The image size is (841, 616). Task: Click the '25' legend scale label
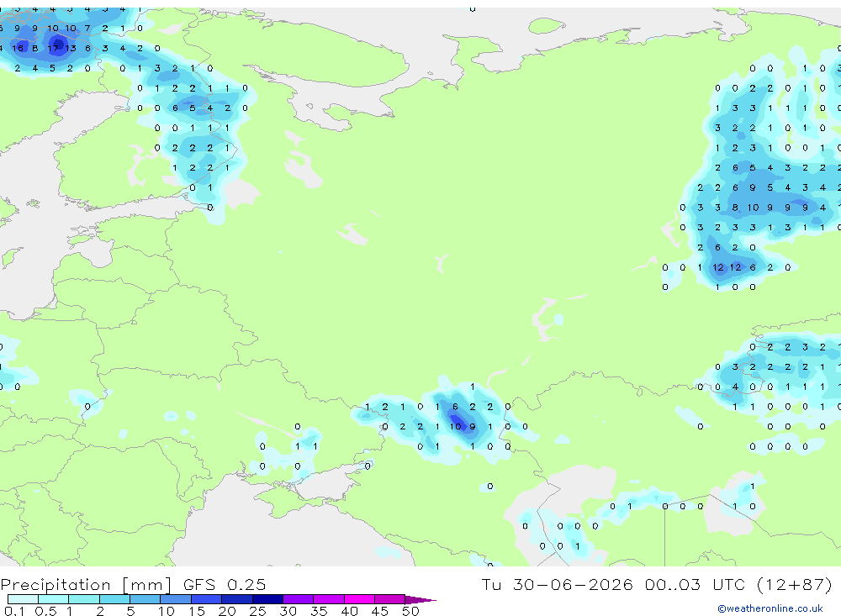click(x=257, y=611)
